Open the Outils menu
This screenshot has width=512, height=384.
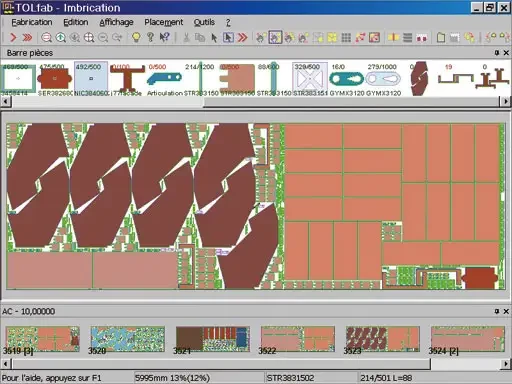click(x=204, y=22)
